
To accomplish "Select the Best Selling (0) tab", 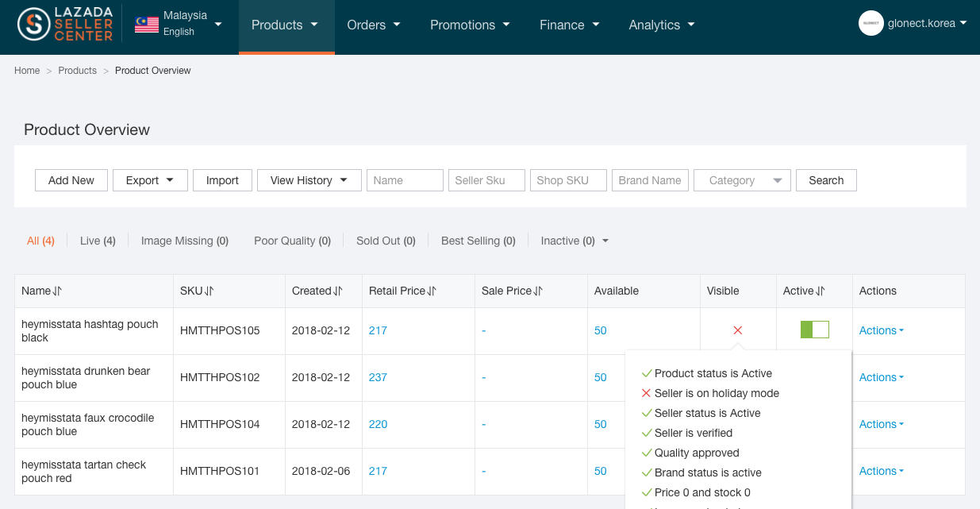I will (x=478, y=241).
